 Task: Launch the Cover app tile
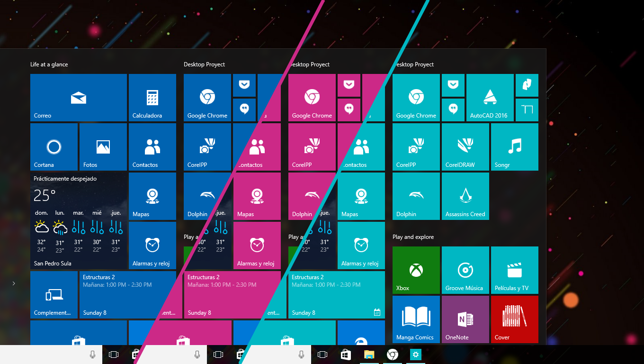coord(514,319)
